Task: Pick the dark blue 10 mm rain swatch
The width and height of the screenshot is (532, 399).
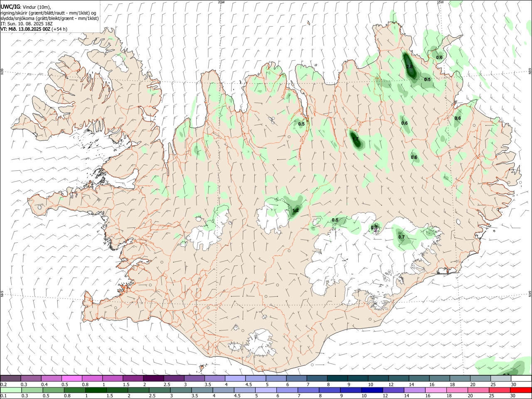Action: pos(372,390)
